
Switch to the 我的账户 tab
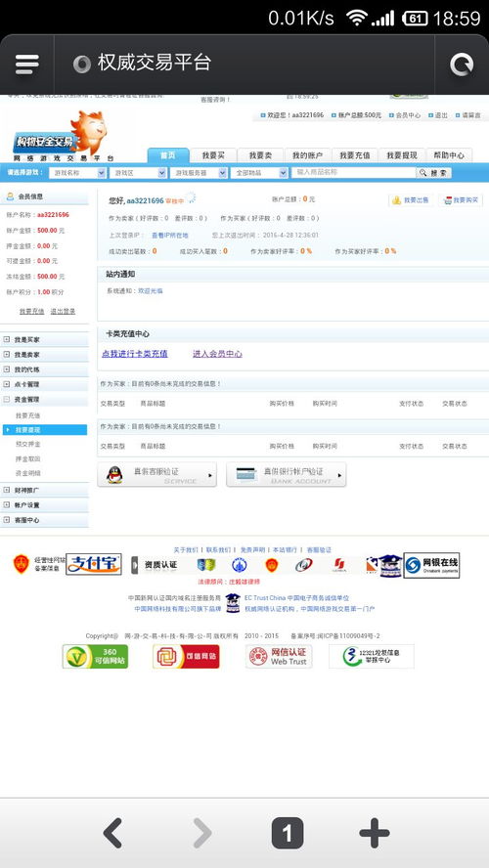tap(307, 155)
